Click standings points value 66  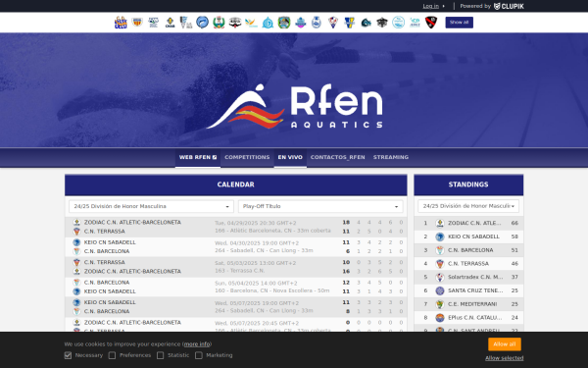(x=514, y=224)
